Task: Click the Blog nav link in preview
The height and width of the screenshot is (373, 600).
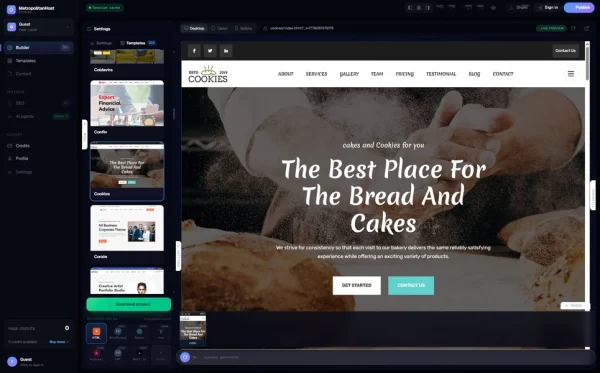Action: (474, 74)
